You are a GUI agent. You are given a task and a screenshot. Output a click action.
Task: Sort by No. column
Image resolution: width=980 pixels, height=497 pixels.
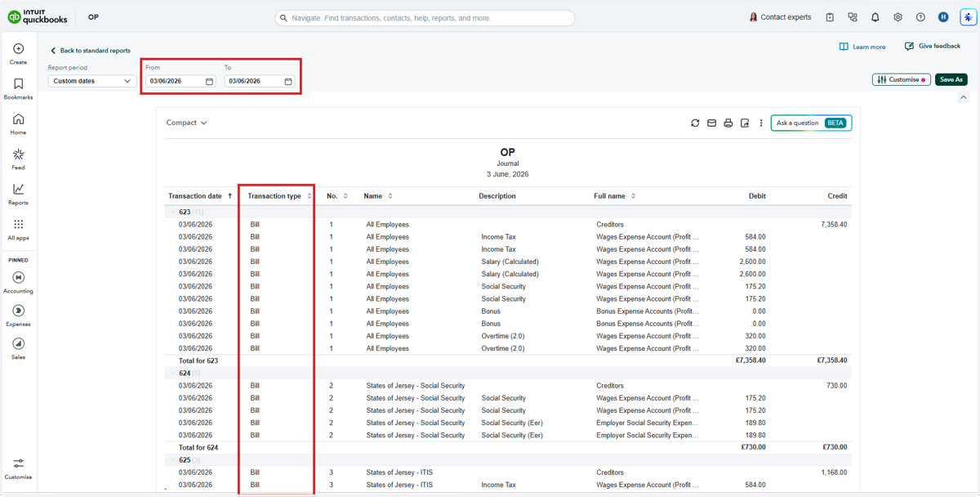tap(337, 196)
